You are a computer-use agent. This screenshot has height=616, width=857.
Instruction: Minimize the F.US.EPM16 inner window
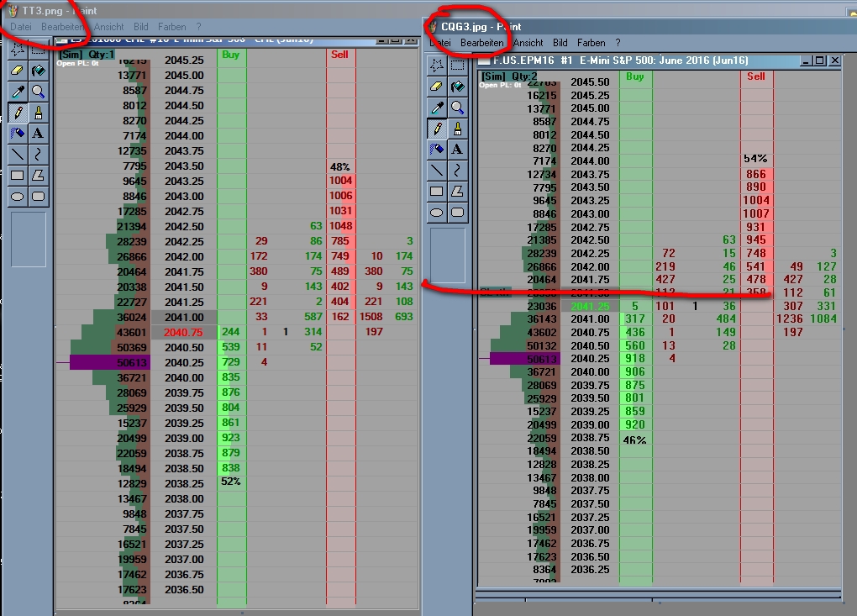point(806,61)
